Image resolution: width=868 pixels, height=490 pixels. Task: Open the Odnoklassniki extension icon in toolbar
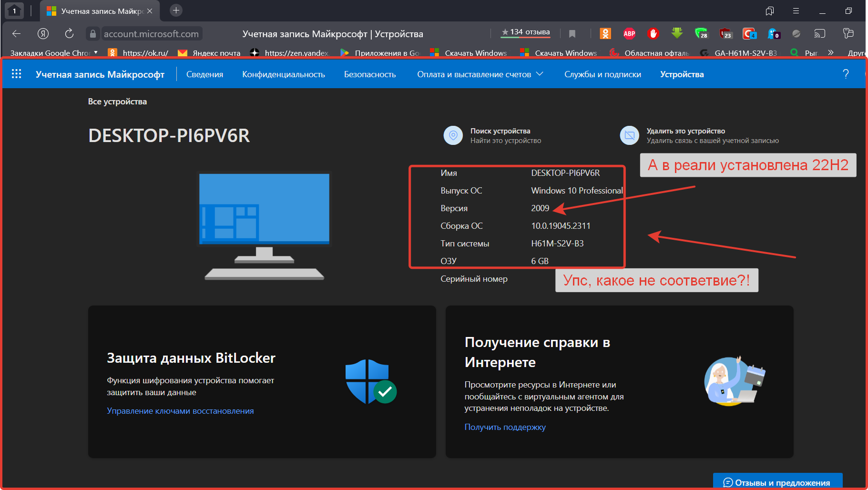(605, 34)
